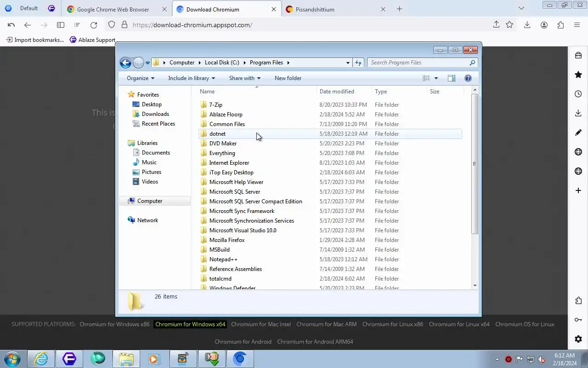Close the Pissandshittium tab

click(x=383, y=9)
